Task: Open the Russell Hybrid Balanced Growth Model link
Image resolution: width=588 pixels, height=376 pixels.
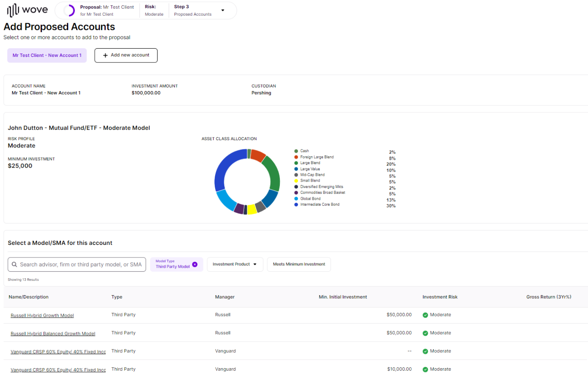Action: 53,334
